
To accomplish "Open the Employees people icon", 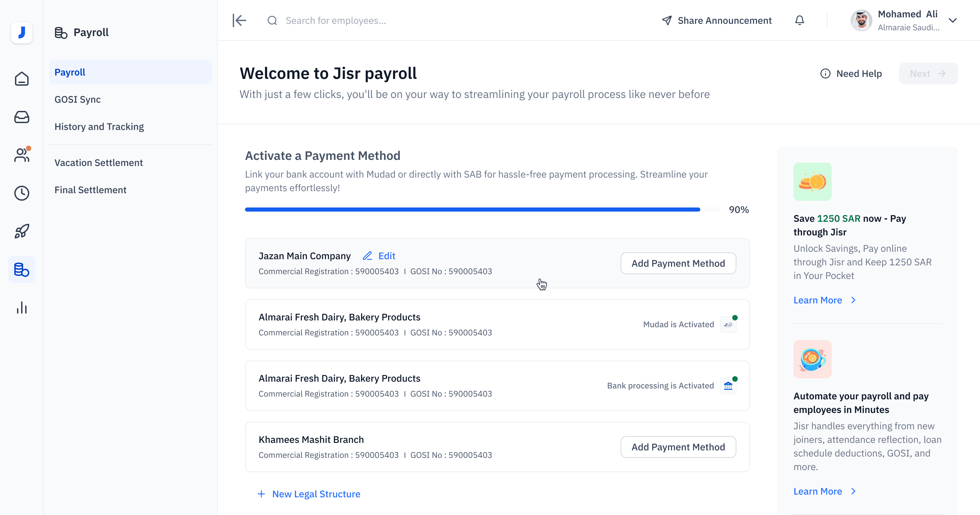I will tap(22, 155).
